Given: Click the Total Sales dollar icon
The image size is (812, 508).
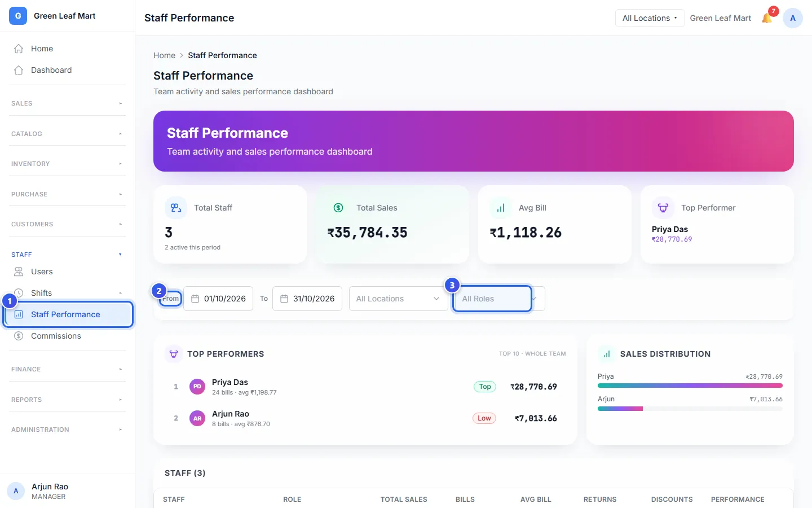Looking at the screenshot, I should [338, 208].
